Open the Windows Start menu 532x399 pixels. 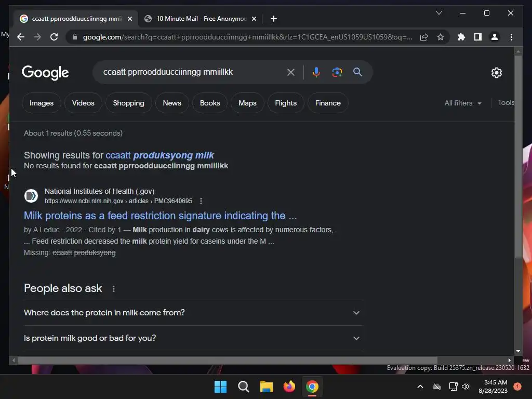pos(220,387)
